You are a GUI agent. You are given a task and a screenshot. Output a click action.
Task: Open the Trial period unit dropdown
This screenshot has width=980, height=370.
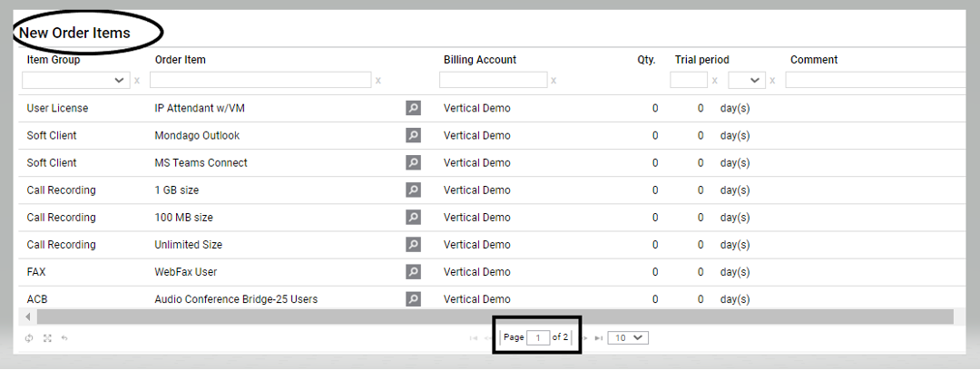pos(747,80)
